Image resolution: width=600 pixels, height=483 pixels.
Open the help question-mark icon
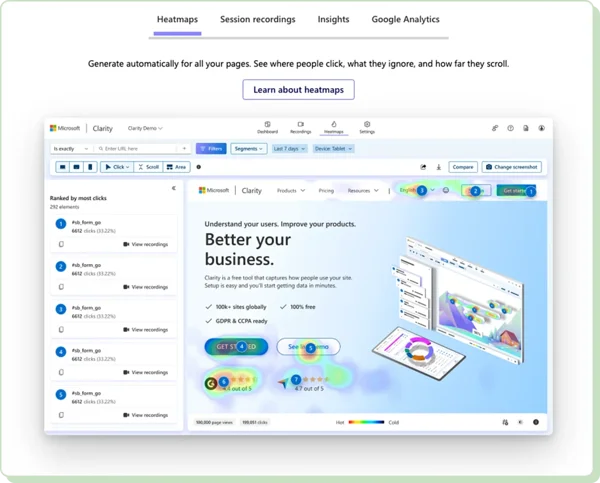510,128
